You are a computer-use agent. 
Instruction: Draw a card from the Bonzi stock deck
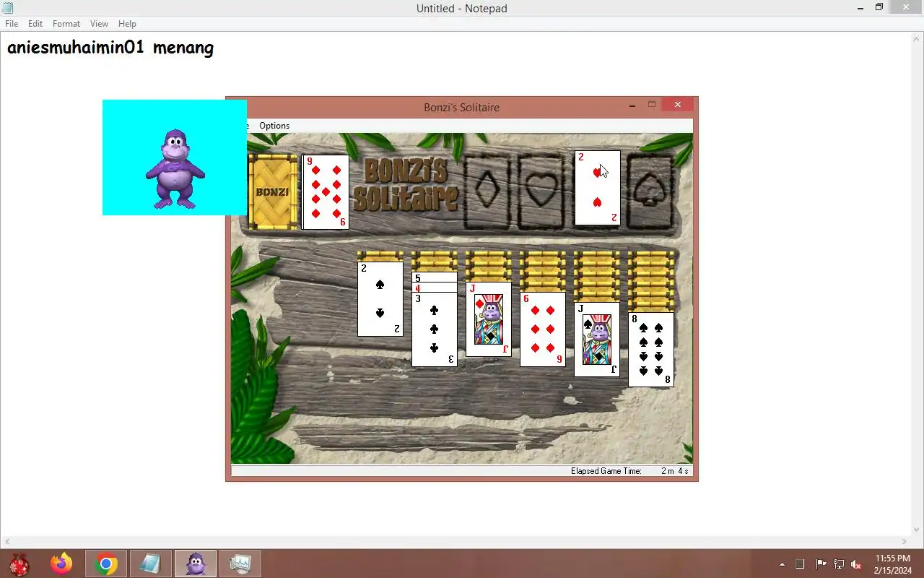click(273, 191)
